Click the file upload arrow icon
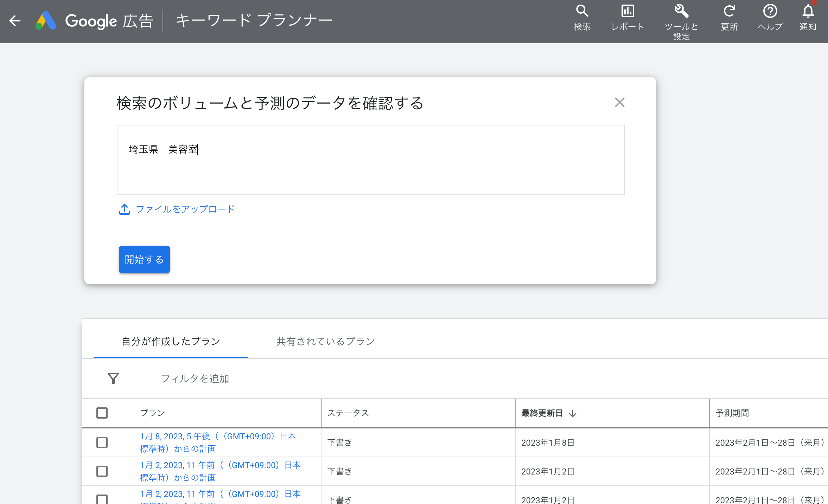 tap(125, 209)
